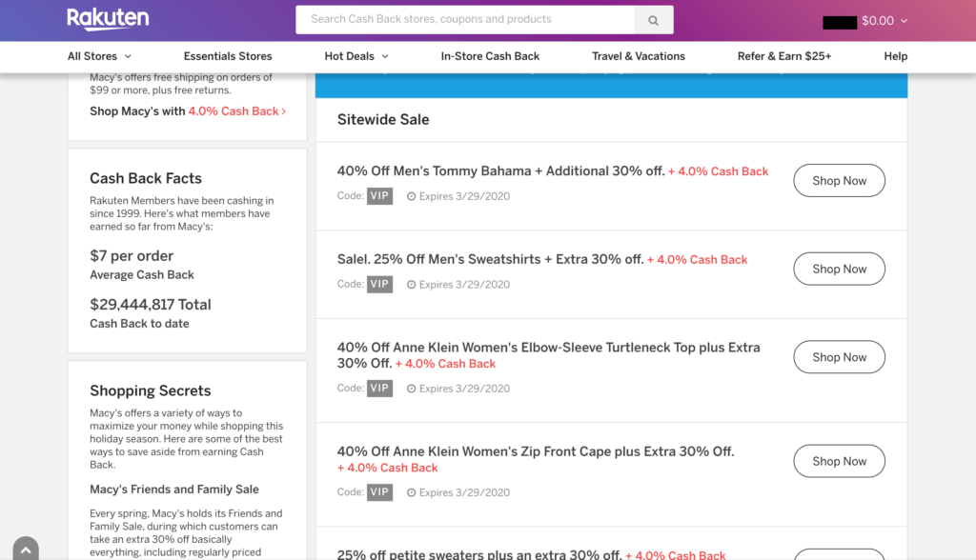This screenshot has height=560, width=976.
Task: Focus the Cash Back stores search field
Action: tap(465, 20)
